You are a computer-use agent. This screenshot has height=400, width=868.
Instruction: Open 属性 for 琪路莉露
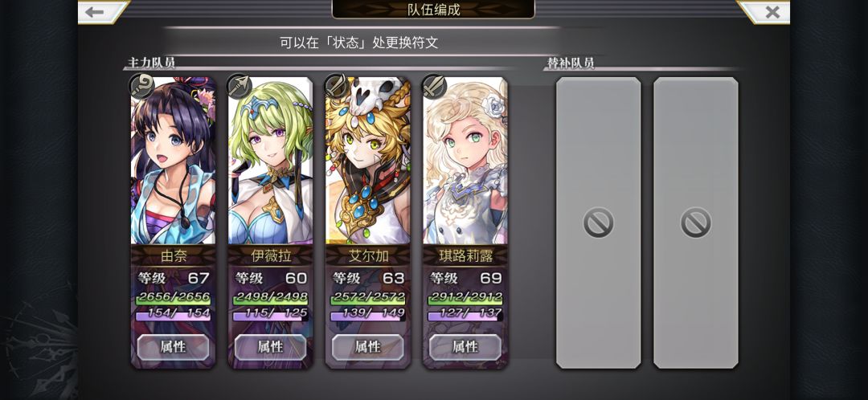[465, 347]
